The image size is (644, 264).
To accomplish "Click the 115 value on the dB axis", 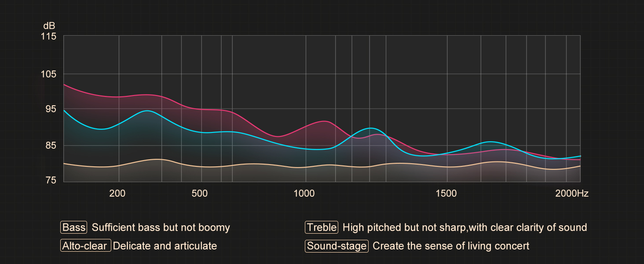I will (48, 37).
